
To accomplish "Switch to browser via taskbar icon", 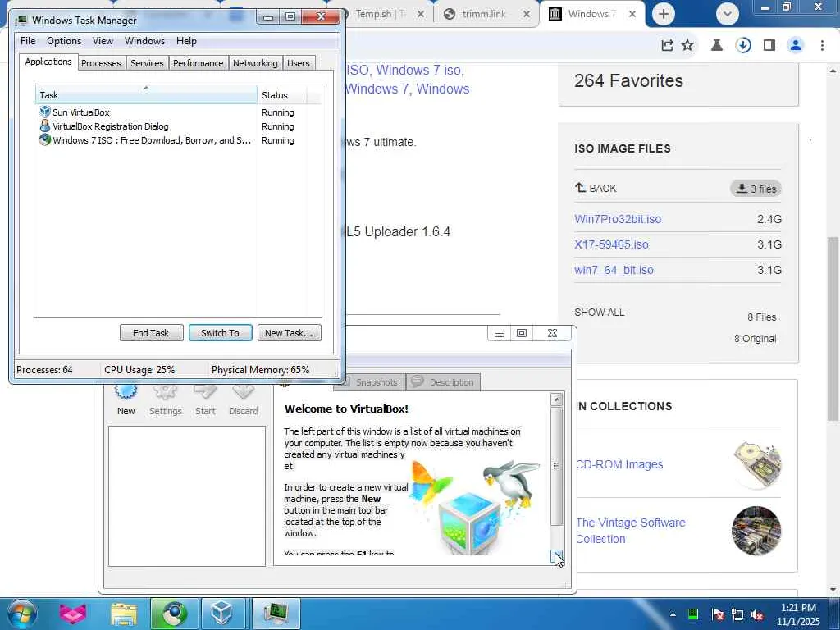I will pos(174,614).
